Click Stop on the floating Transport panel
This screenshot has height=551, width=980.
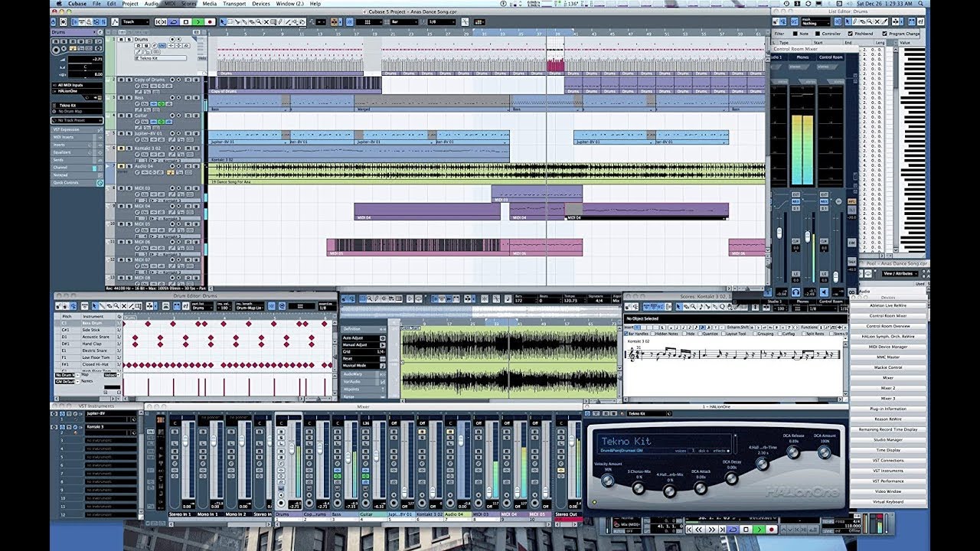[746, 529]
